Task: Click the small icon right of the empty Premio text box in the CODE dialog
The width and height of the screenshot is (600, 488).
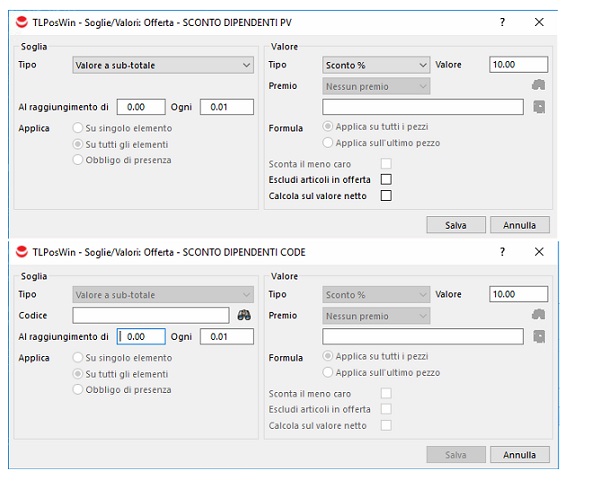Action: point(539,336)
